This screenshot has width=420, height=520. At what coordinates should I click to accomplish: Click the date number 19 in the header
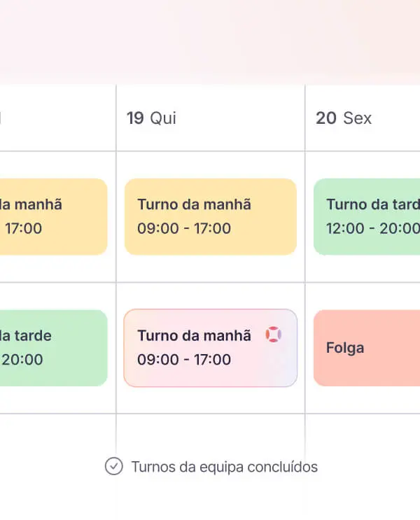pos(135,118)
